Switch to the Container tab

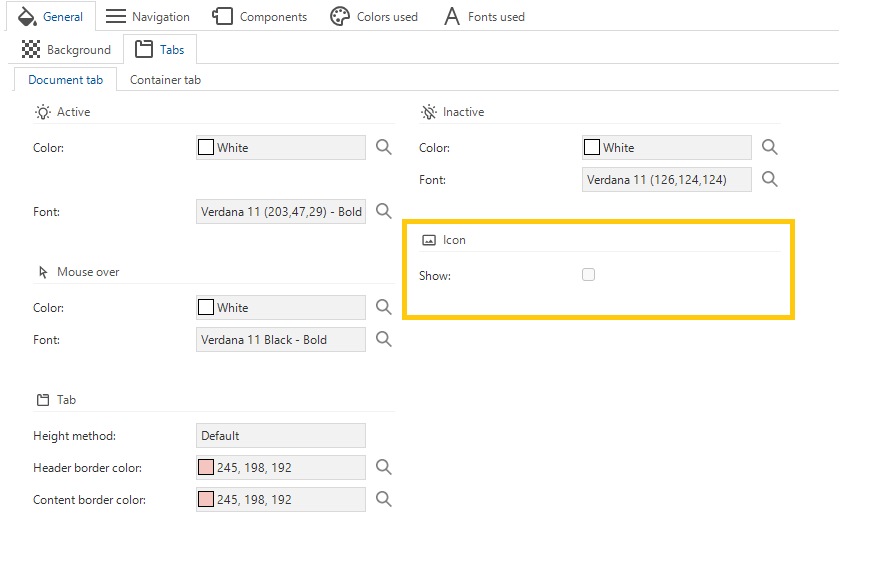coord(165,80)
